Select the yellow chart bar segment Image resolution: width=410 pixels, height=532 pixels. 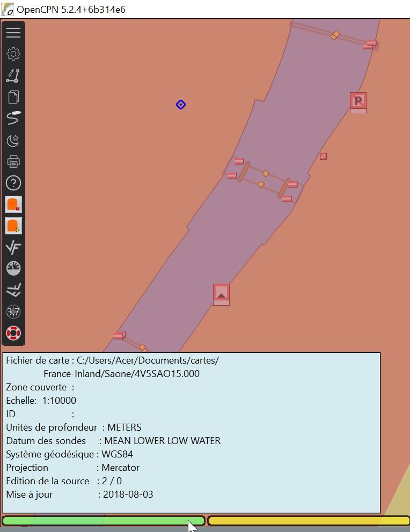point(308,521)
